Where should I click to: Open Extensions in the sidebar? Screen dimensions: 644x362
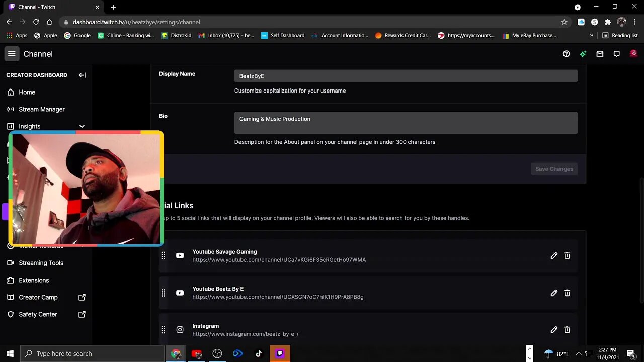[x=34, y=280]
